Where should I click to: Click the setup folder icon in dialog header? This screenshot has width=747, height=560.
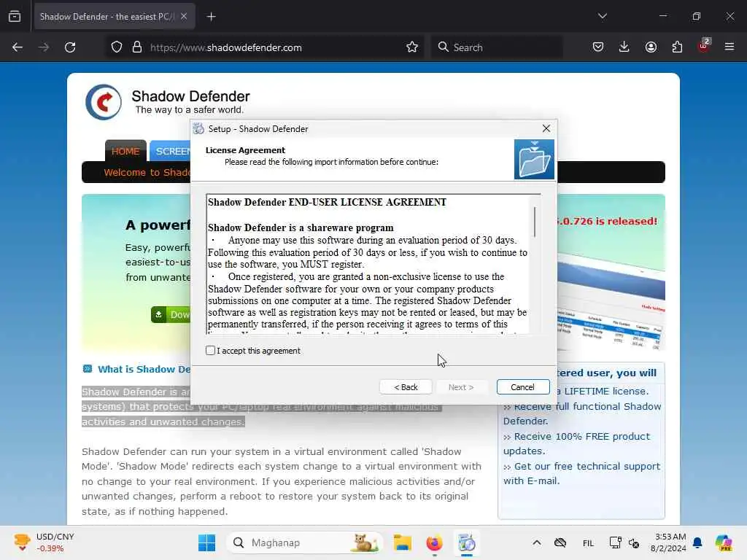coord(534,160)
